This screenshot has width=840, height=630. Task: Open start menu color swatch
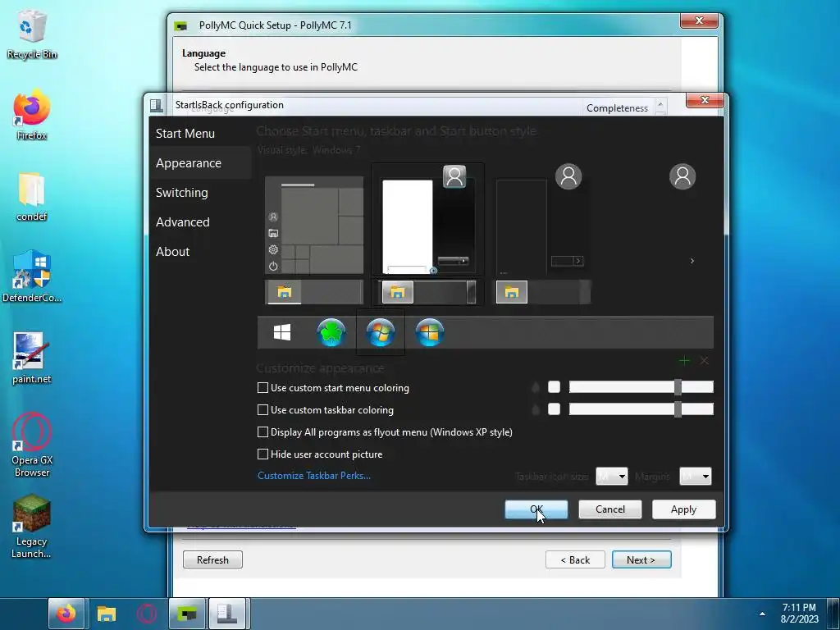click(x=554, y=387)
